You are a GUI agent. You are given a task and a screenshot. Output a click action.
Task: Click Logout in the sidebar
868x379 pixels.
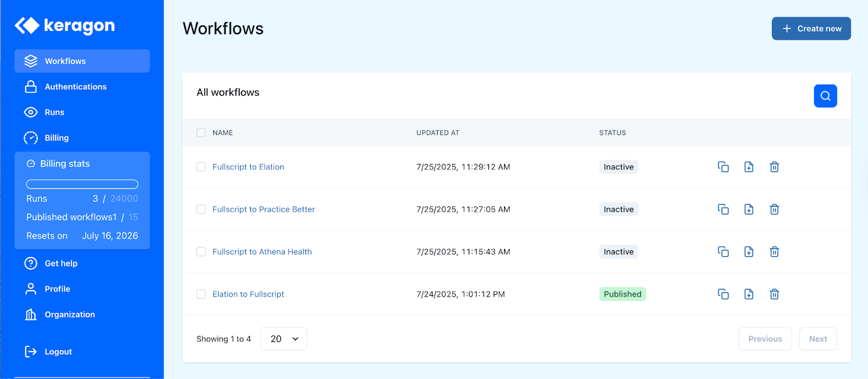(82, 351)
